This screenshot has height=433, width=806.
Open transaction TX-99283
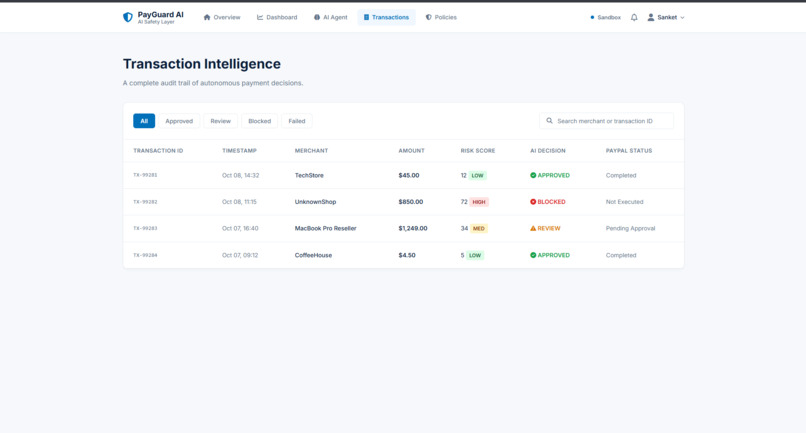pyautogui.click(x=145, y=228)
